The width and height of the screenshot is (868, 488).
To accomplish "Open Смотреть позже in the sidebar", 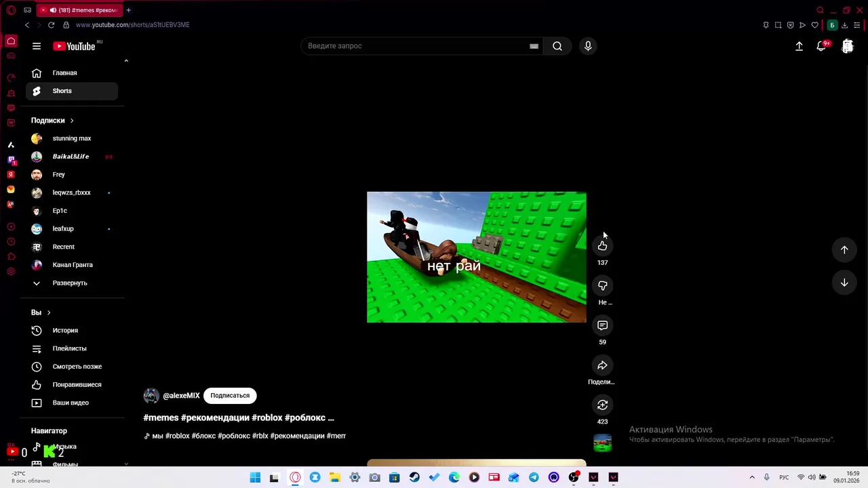I will point(72,367).
